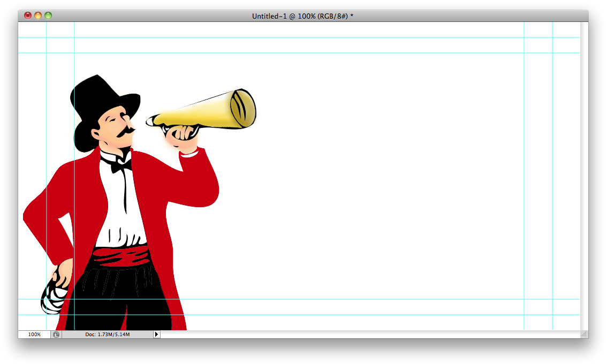Viewport: 606px width, 364px height.
Task: Click the Doc: 1.73M/5.14M size indicator
Action: coord(107,334)
